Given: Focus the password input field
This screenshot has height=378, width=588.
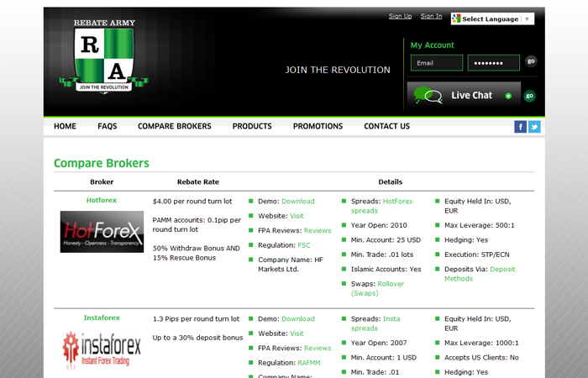Looking at the screenshot, I should [494, 63].
